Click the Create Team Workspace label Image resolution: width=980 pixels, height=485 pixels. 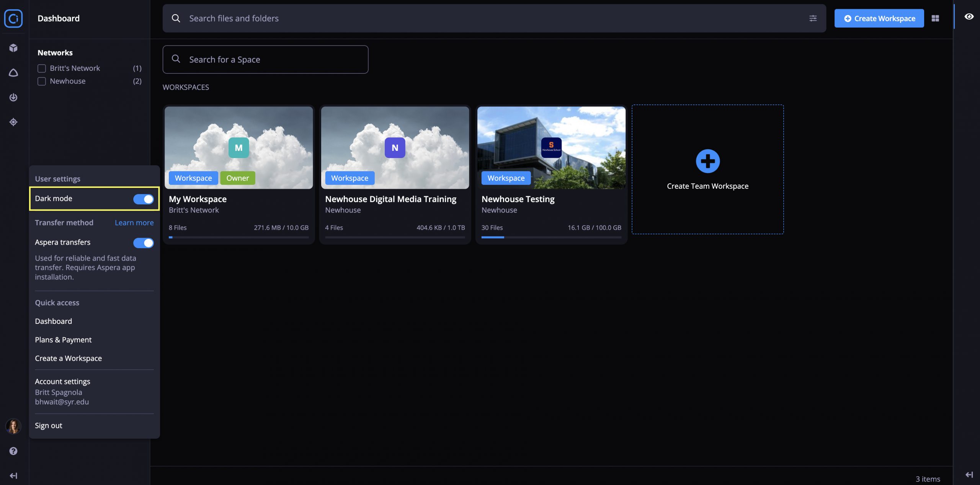click(707, 186)
